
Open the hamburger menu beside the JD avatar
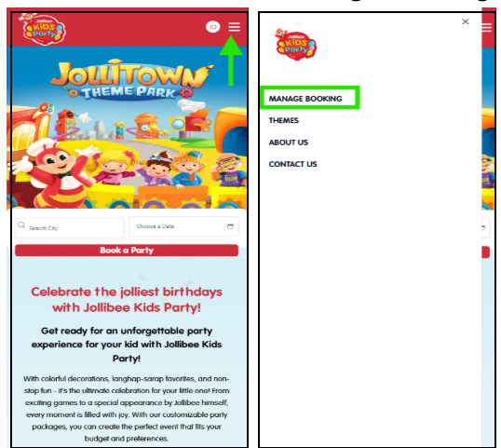coord(235,27)
